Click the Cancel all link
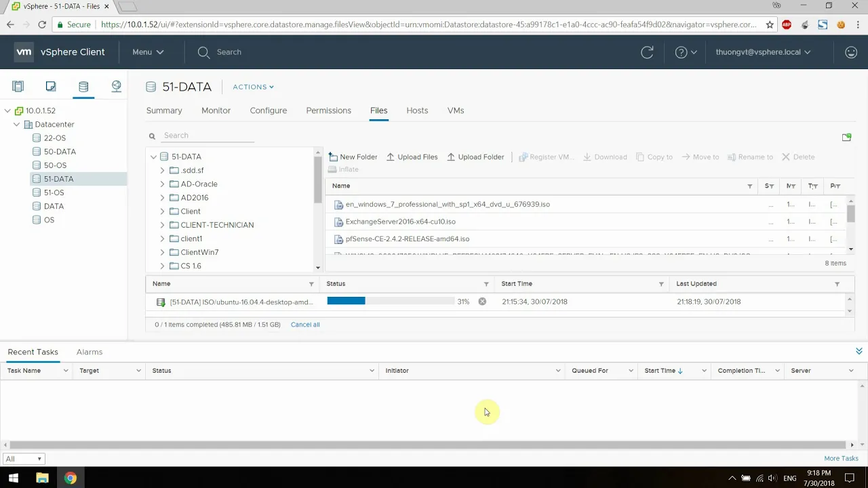 pyautogui.click(x=305, y=325)
